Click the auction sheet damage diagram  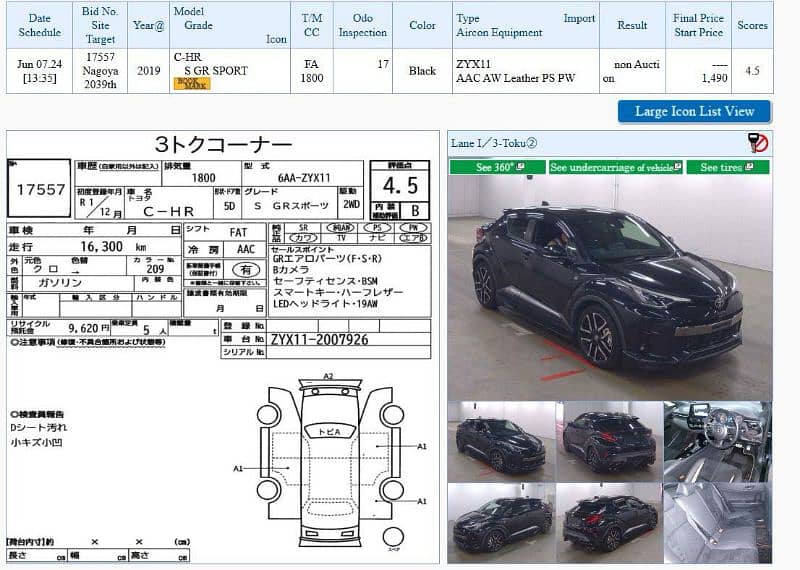330,462
